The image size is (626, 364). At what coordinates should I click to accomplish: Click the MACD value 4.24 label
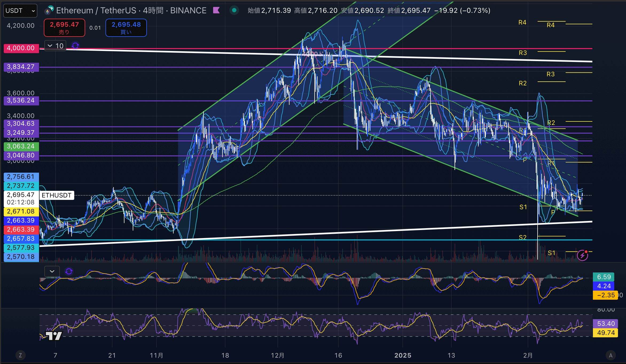(604, 286)
